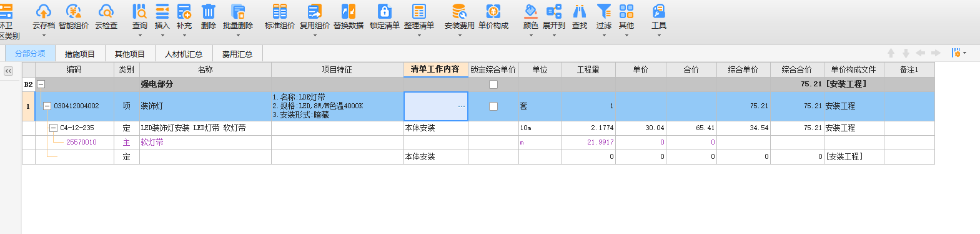Click the 插入 insert icon

[162, 11]
